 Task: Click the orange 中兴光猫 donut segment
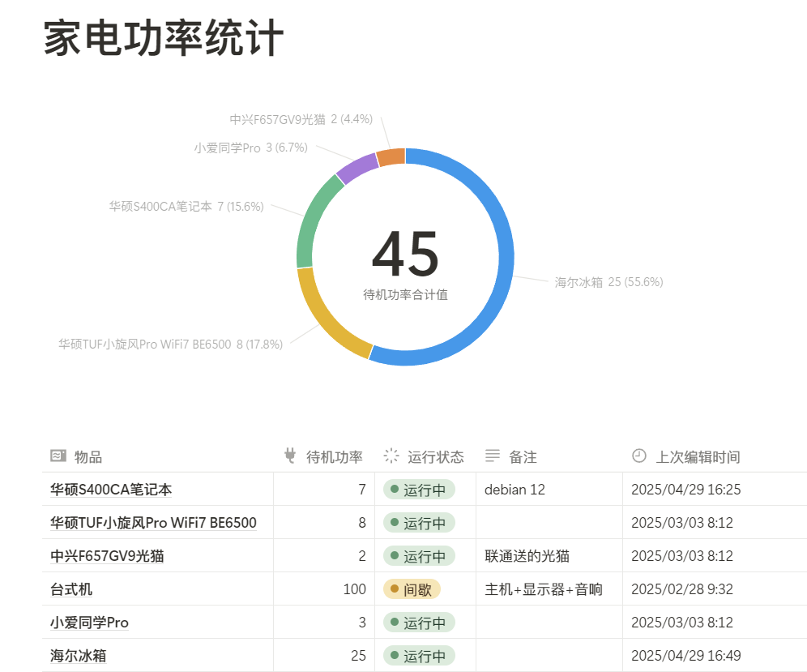(391, 156)
